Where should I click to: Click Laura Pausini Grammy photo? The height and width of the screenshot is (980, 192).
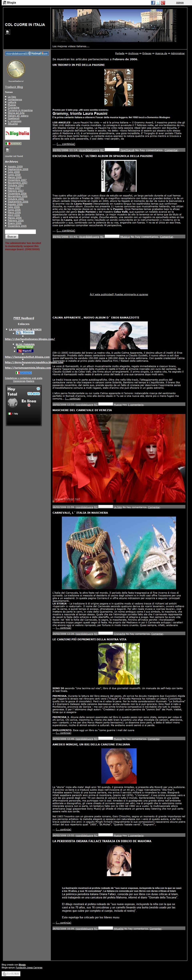119,87
